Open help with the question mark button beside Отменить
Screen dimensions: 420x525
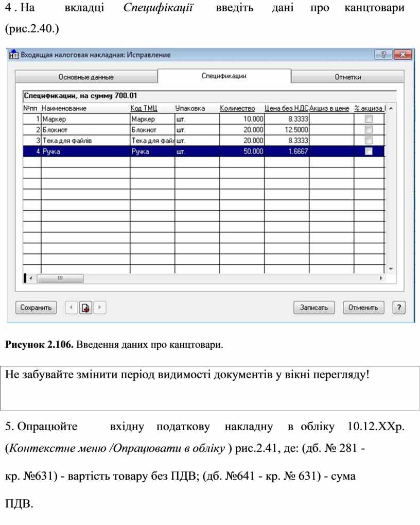(399, 308)
